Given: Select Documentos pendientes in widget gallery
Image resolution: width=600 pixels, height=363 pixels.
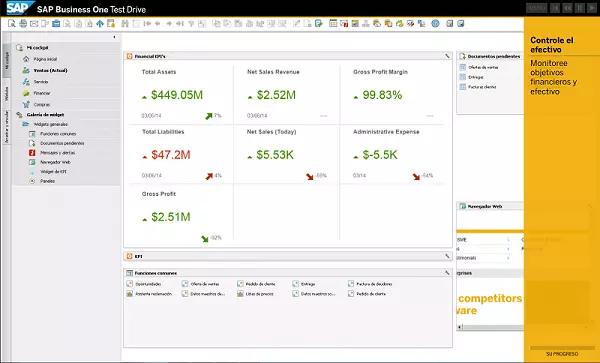Looking at the screenshot, I should coord(62,143).
